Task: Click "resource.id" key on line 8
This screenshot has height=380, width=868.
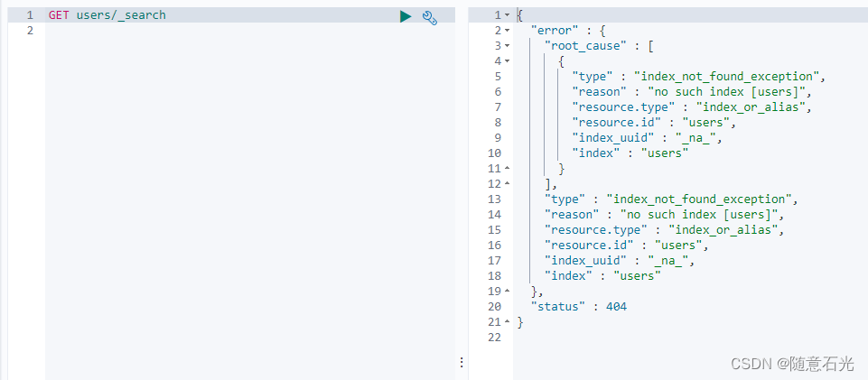Action: point(616,122)
